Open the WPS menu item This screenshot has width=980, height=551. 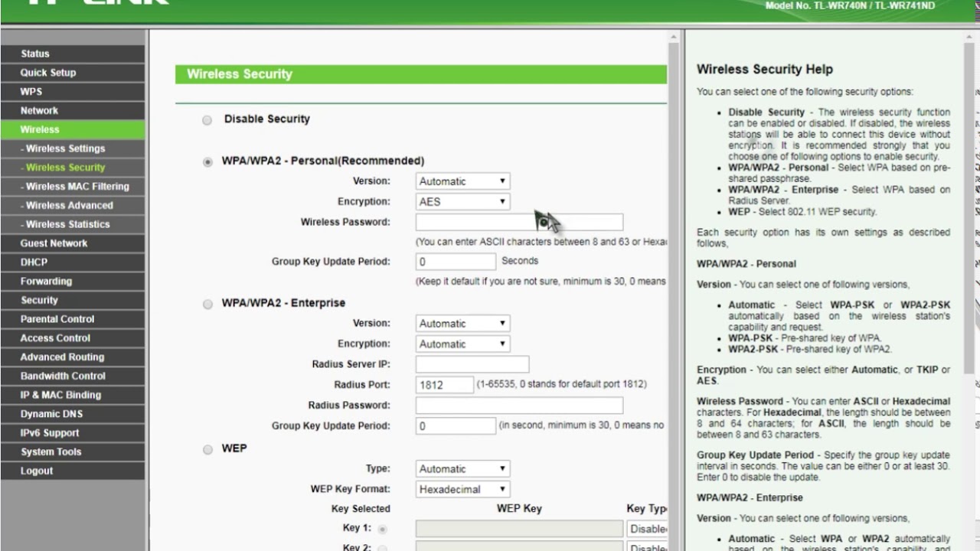coord(72,92)
